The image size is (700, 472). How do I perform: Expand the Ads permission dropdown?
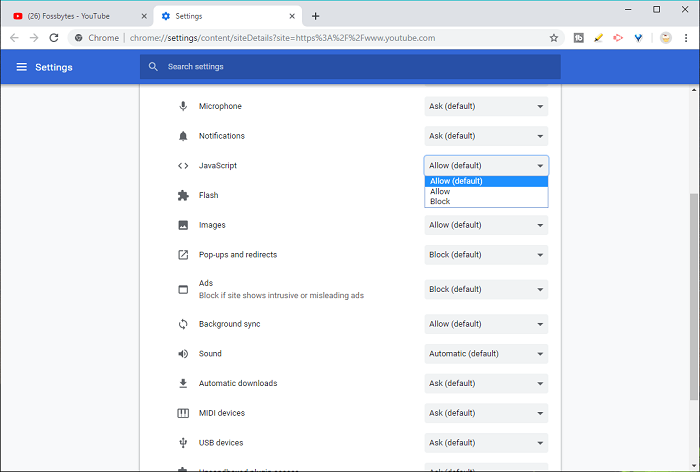[486, 289]
